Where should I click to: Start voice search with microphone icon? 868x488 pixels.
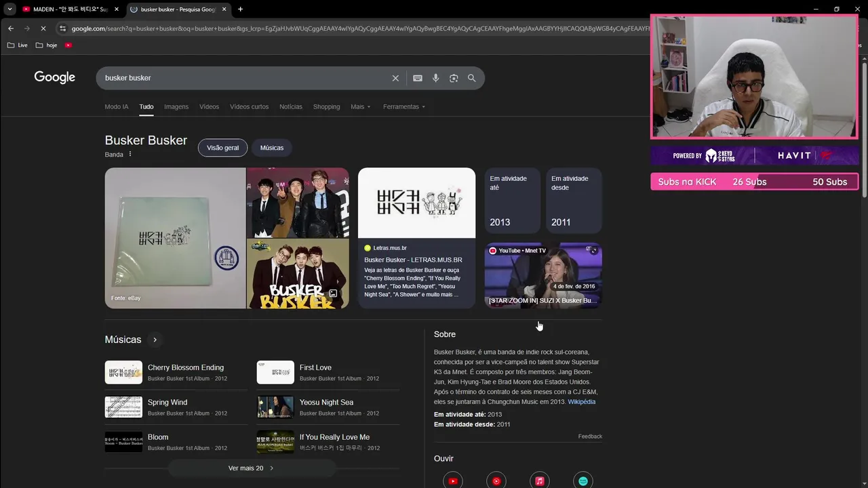pos(435,78)
